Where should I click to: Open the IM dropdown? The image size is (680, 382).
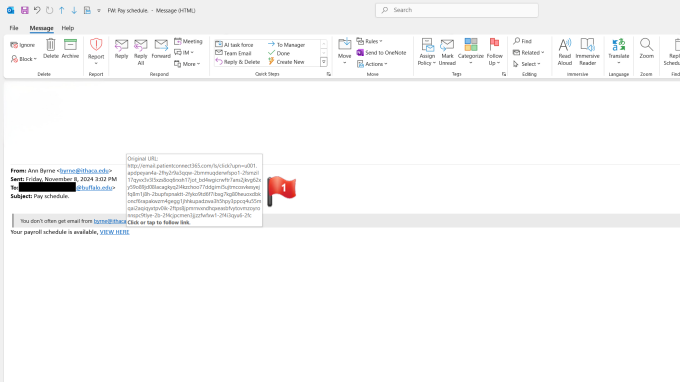pos(184,52)
